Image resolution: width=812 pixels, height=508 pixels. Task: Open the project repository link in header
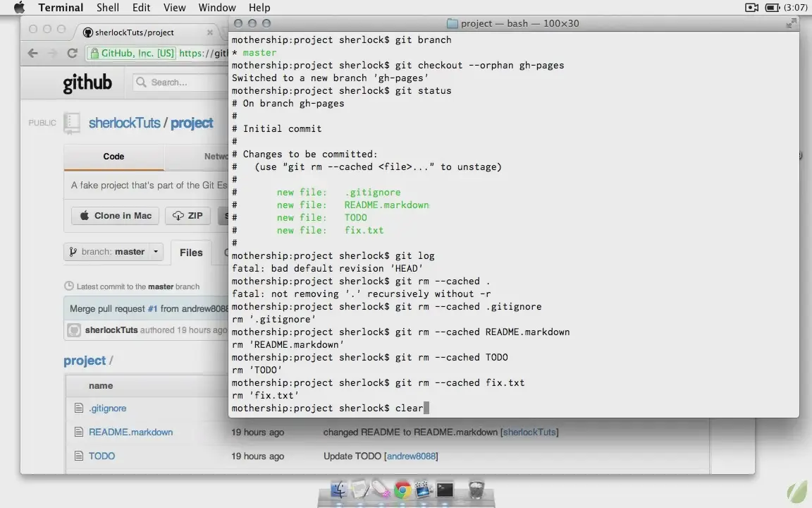192,123
